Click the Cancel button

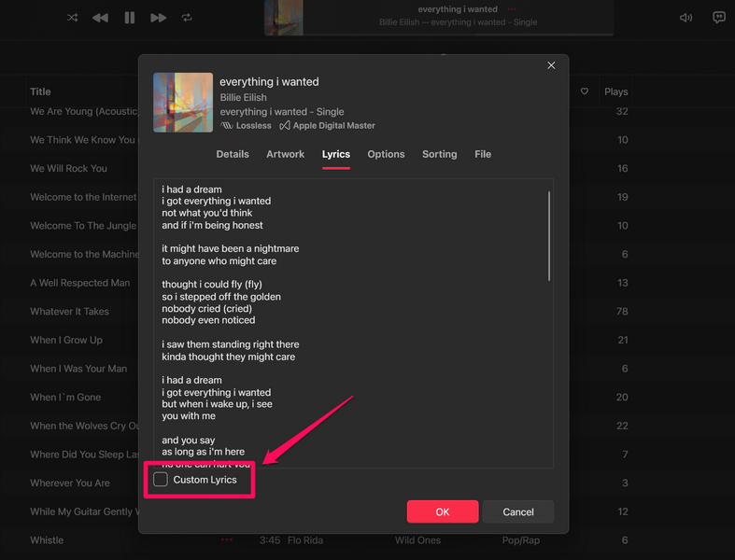coord(518,511)
